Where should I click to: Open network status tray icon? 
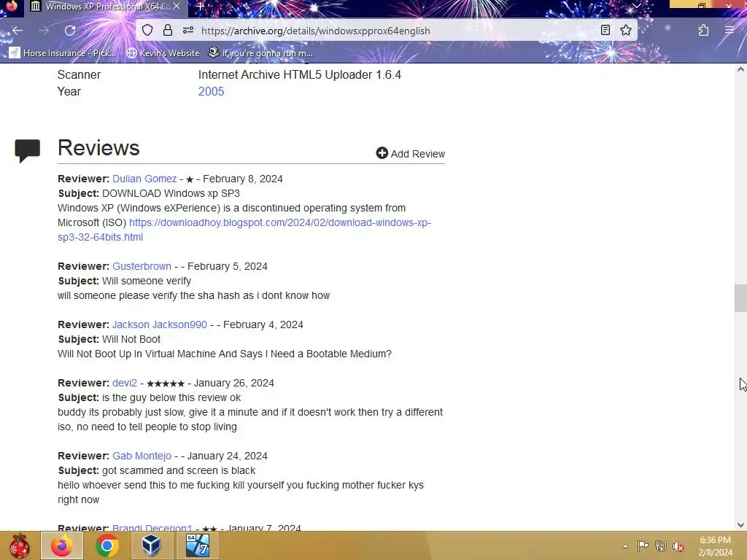pos(660,546)
